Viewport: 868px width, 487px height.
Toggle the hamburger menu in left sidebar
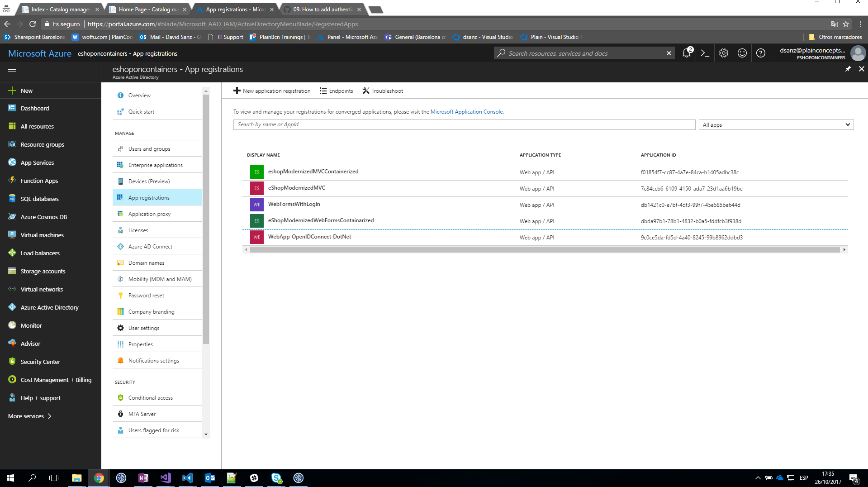(12, 72)
